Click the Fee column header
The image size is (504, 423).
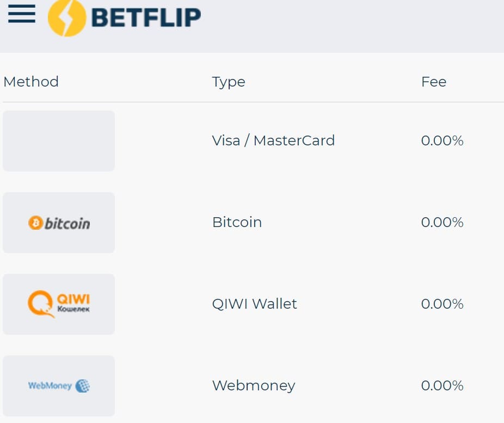pos(434,82)
